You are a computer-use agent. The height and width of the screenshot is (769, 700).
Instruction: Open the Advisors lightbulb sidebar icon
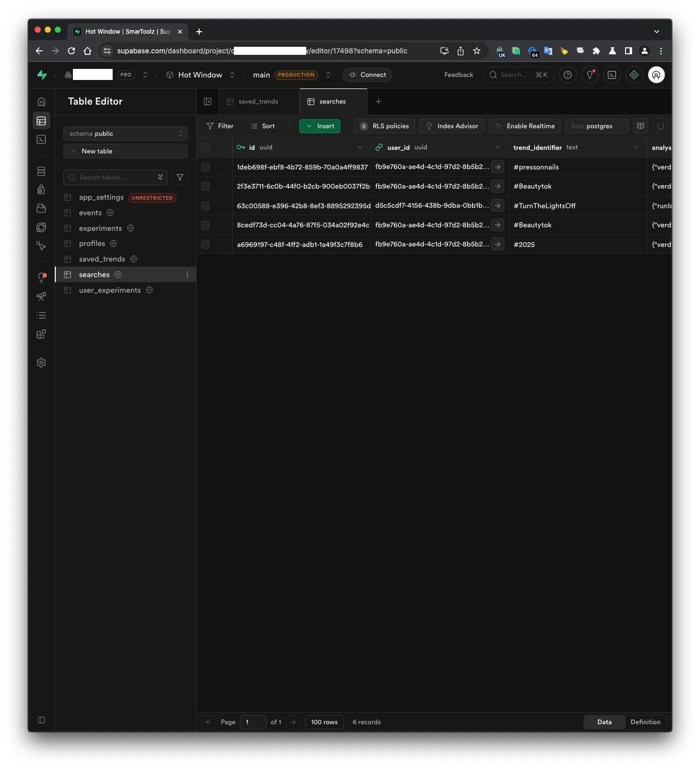point(41,277)
